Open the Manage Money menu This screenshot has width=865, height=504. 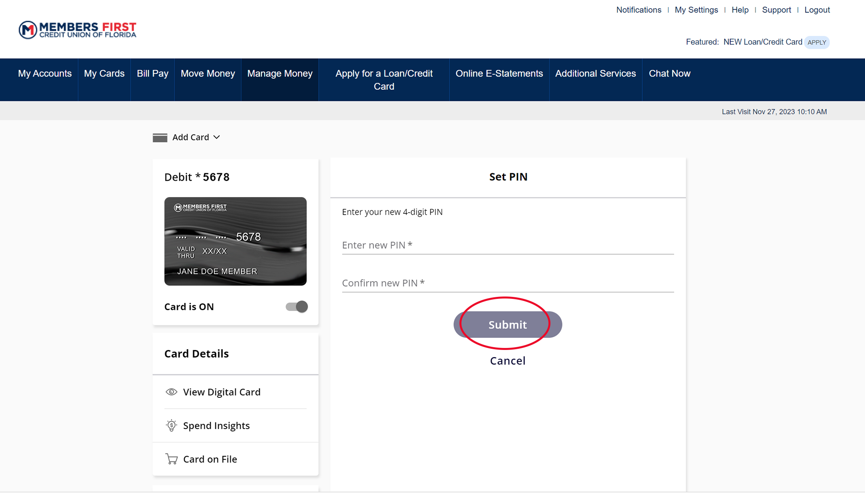[x=279, y=73]
